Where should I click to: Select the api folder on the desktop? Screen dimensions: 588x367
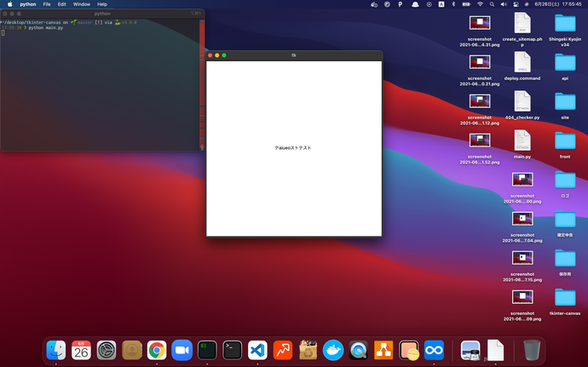(565, 66)
